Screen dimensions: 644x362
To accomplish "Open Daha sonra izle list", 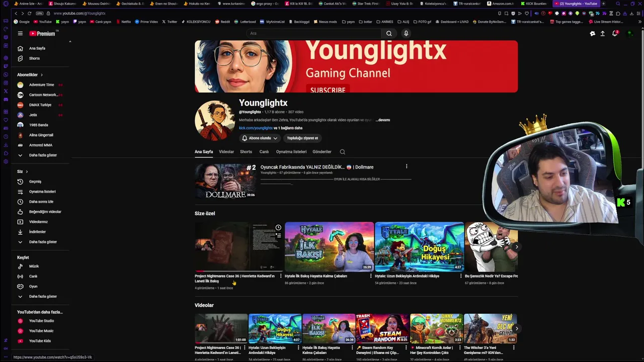I will pyautogui.click(x=40, y=202).
